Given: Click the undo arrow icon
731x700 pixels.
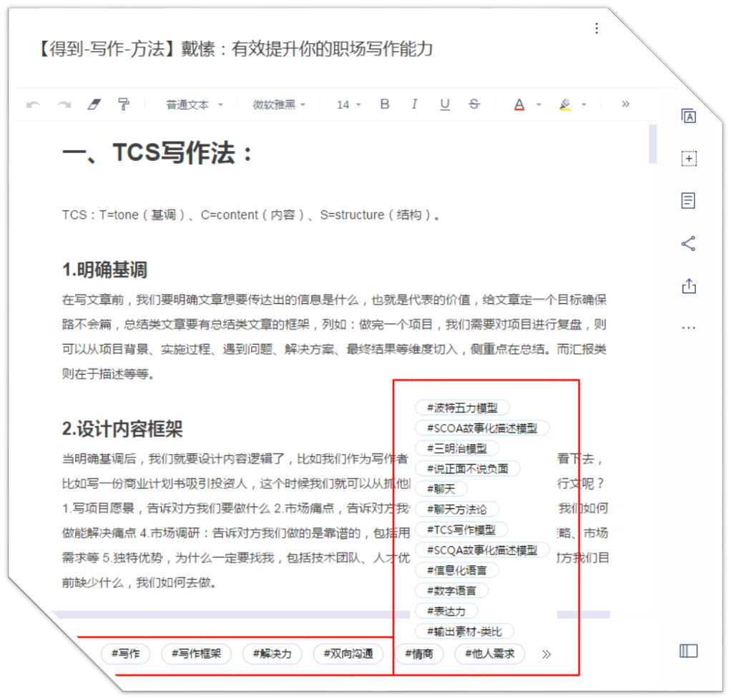Looking at the screenshot, I should coord(33,104).
